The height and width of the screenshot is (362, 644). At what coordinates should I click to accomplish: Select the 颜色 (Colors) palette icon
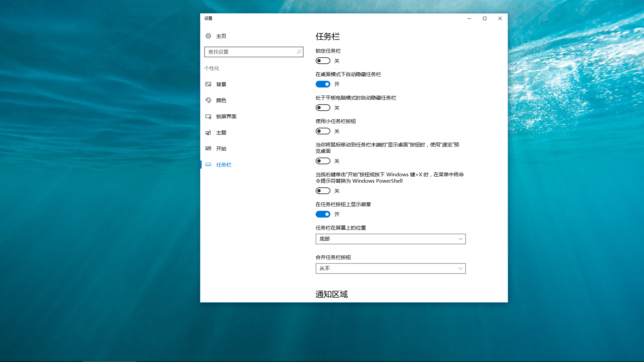click(208, 100)
